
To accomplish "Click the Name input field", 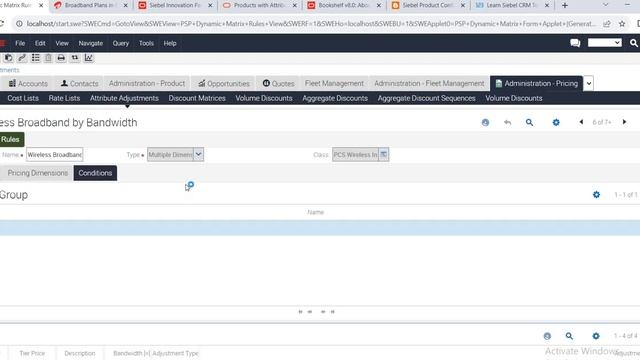I will (x=55, y=155).
